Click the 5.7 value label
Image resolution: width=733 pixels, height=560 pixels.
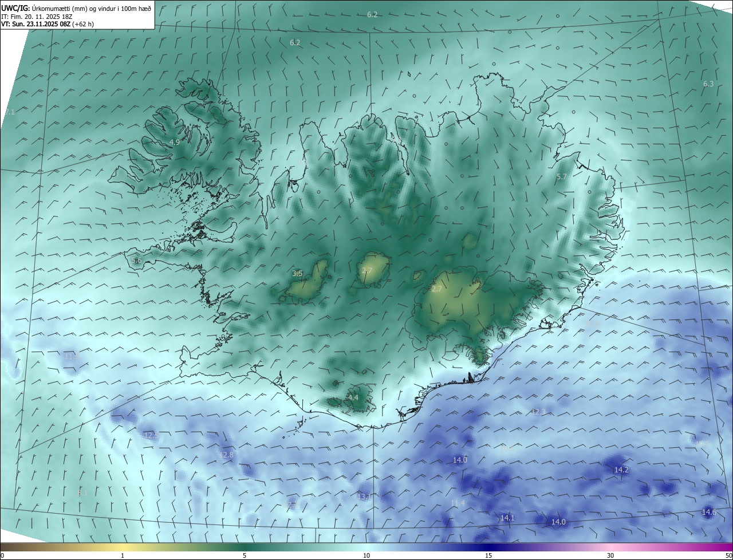(x=561, y=177)
